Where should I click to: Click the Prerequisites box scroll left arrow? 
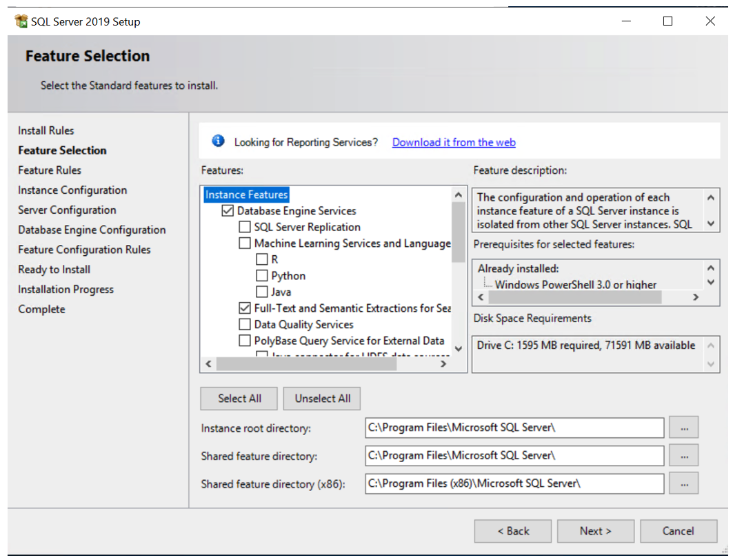coord(481,297)
